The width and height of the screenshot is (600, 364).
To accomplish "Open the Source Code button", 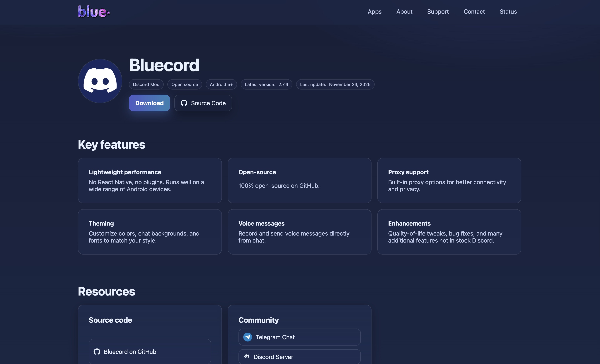I will tap(203, 103).
